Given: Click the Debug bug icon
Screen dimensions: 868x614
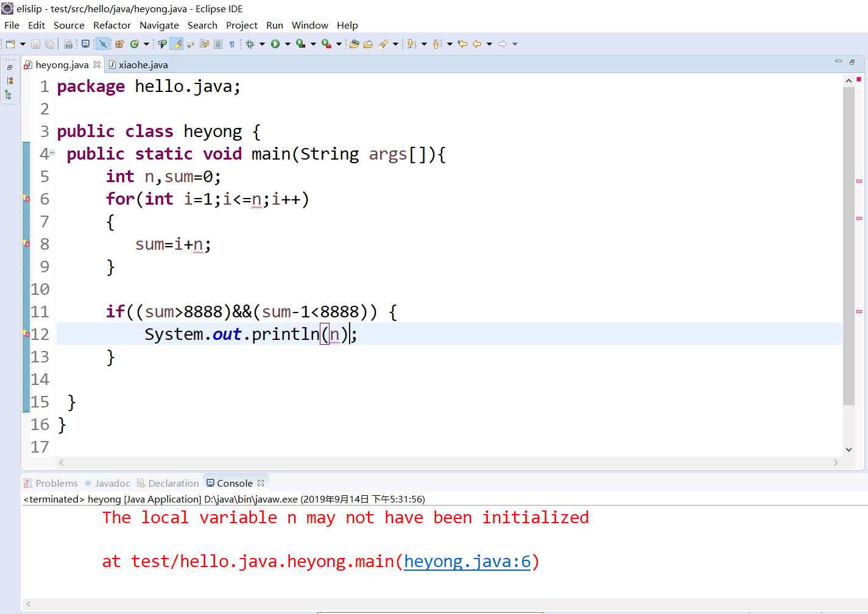Looking at the screenshot, I should pos(250,44).
